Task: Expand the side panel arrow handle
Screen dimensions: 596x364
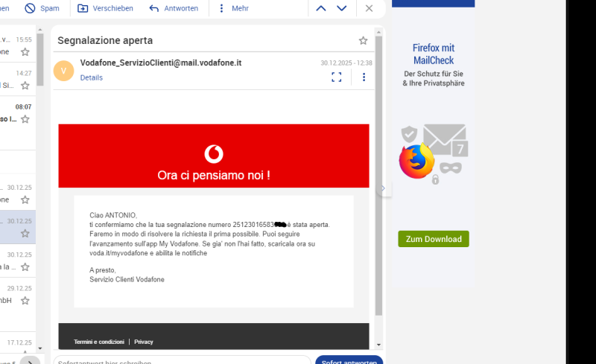Action: (x=384, y=189)
